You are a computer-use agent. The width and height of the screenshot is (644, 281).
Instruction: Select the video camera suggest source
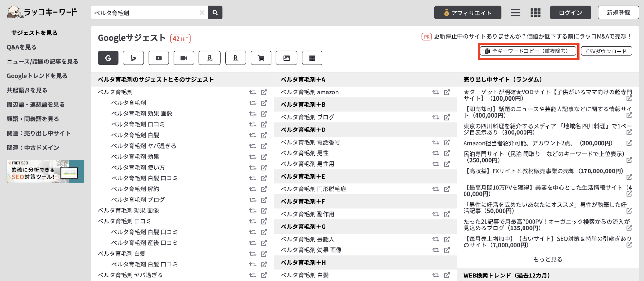(184, 58)
